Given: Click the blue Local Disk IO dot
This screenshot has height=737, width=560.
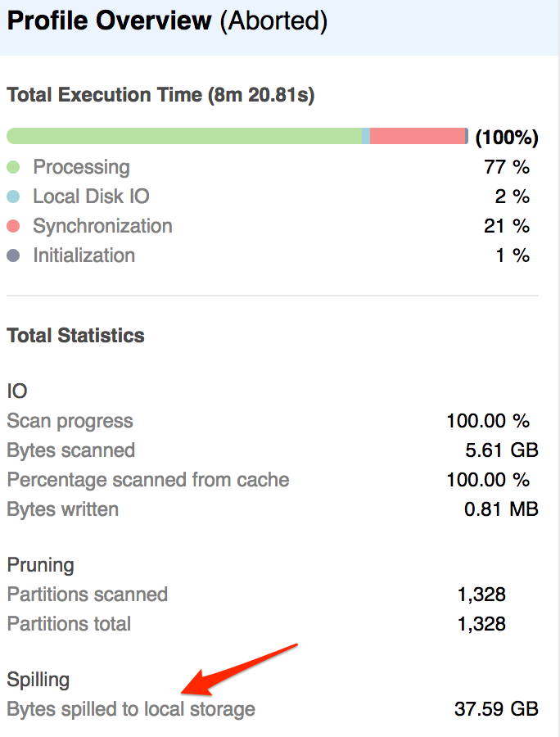Looking at the screenshot, I should (x=13, y=197).
